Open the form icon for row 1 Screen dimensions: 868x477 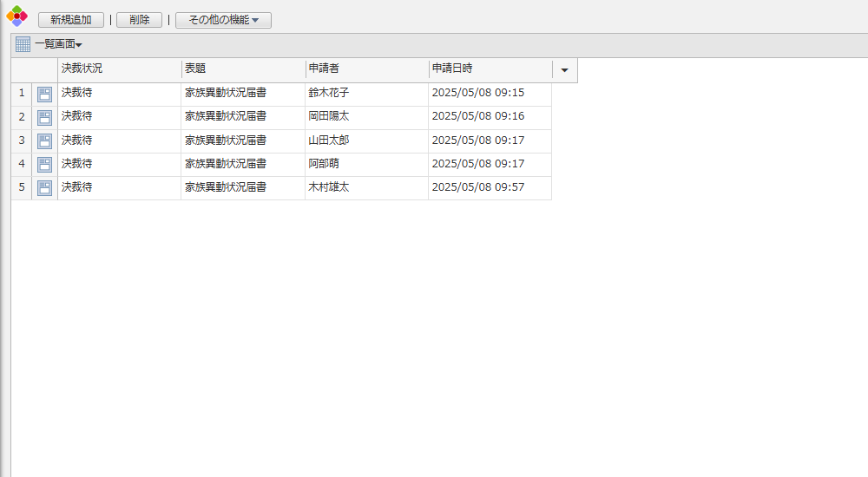44,94
